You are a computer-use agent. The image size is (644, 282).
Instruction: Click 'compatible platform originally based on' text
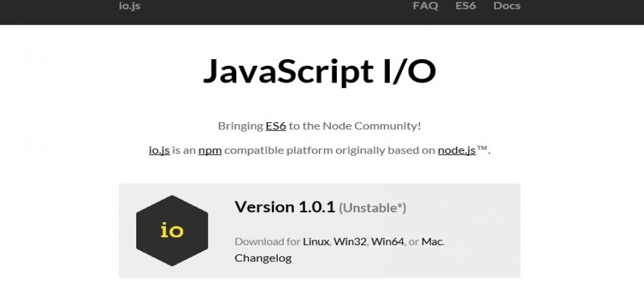point(330,150)
